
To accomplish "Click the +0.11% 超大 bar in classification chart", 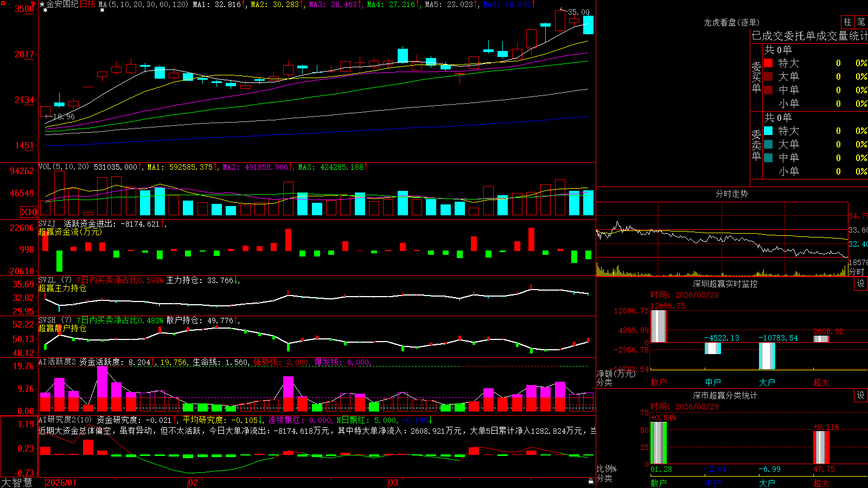I will click(x=821, y=447).
